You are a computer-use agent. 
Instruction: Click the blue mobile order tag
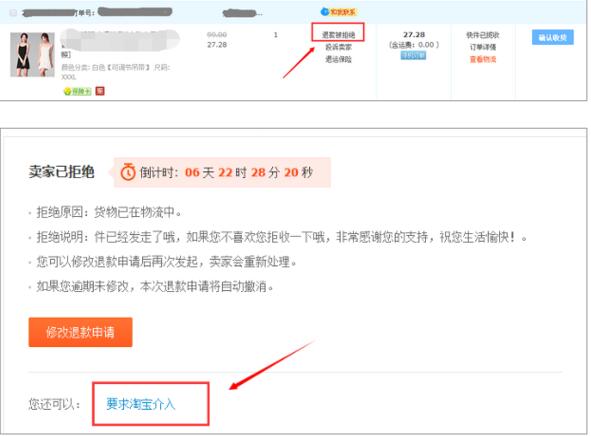(x=413, y=55)
